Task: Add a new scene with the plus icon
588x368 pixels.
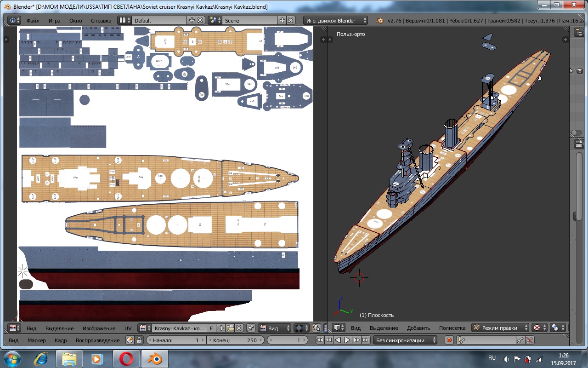Action: coord(283,21)
